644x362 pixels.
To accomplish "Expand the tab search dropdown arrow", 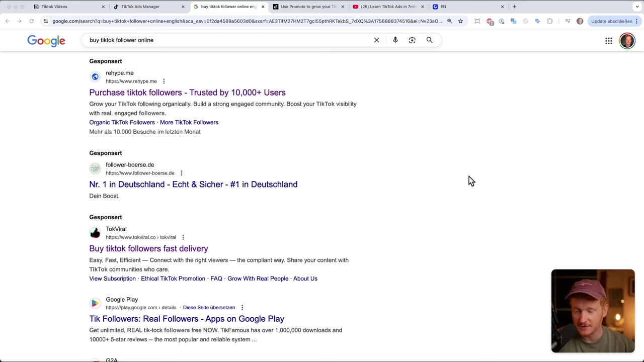I will 637,7.
